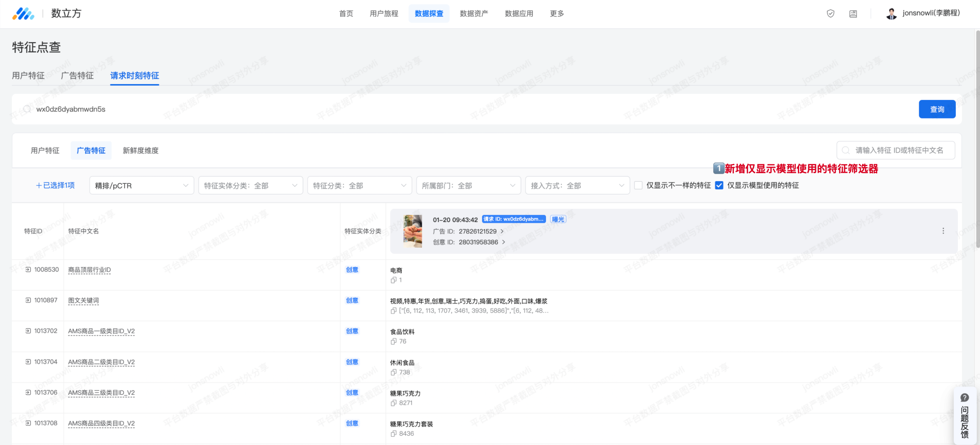Copy the value 8271 under 糖果巧克力
Viewport: 980px width, 445px height.
(393, 403)
